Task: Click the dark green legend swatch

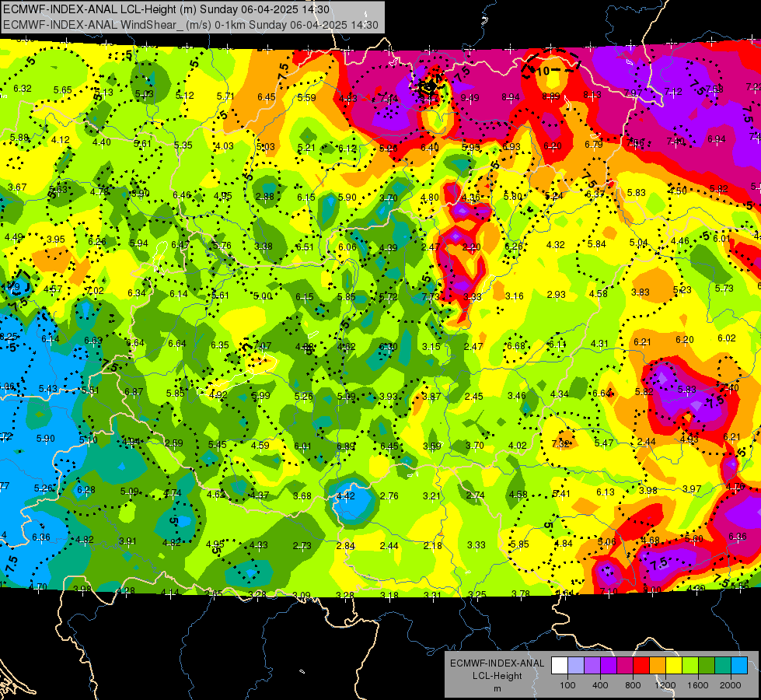Action: pyautogui.click(x=706, y=666)
